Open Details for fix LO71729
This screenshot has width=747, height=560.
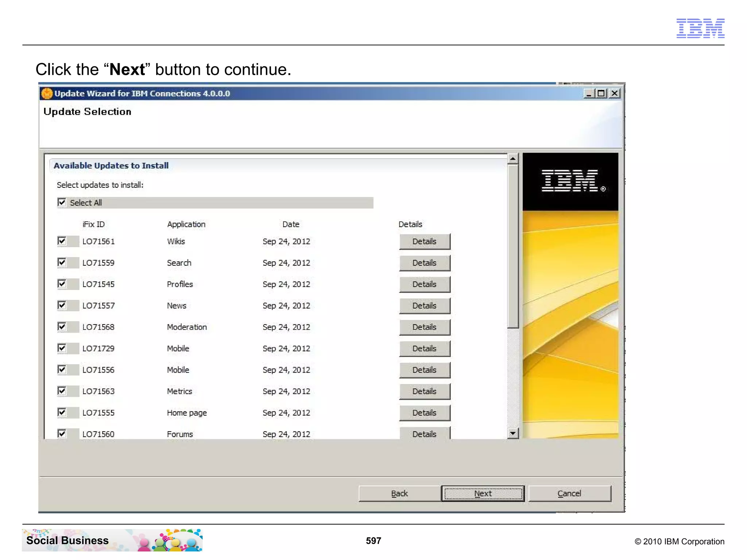point(425,349)
